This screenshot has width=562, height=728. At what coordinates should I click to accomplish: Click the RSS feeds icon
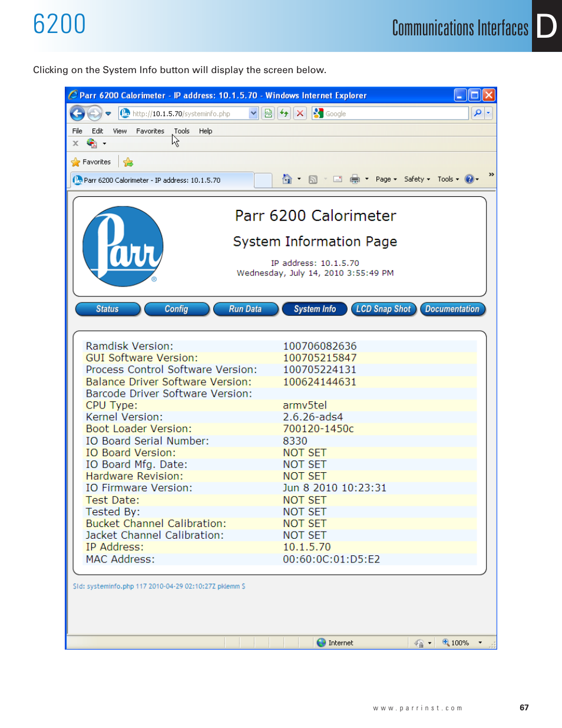coord(313,179)
